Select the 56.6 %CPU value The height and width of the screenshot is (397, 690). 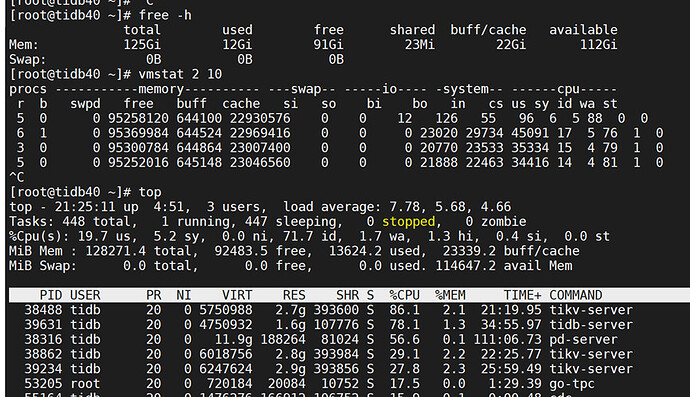tap(404, 340)
